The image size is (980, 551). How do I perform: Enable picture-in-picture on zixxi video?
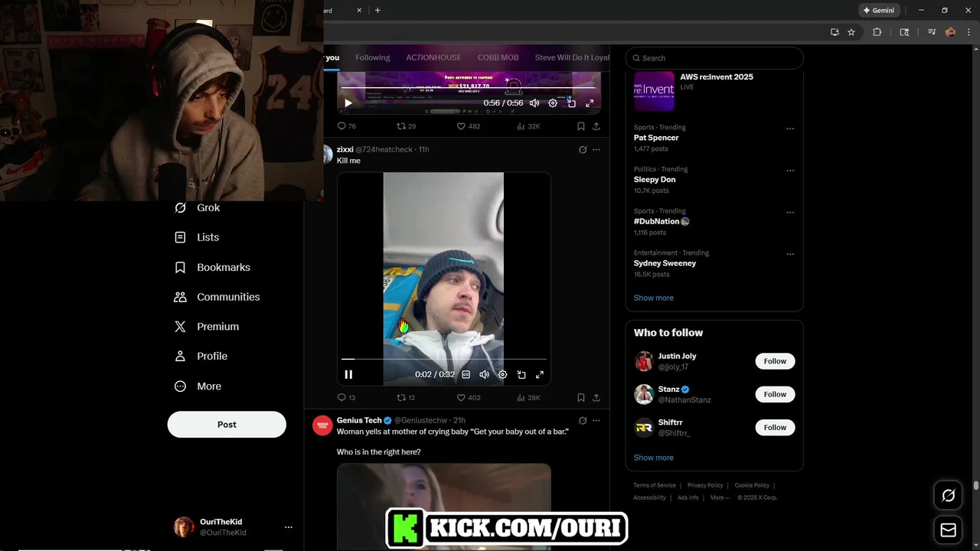[521, 374]
